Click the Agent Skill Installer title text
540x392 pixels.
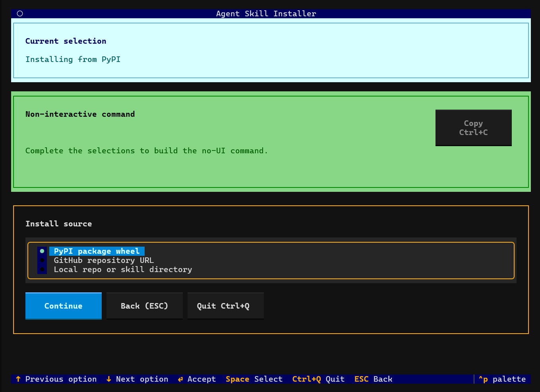pos(266,14)
